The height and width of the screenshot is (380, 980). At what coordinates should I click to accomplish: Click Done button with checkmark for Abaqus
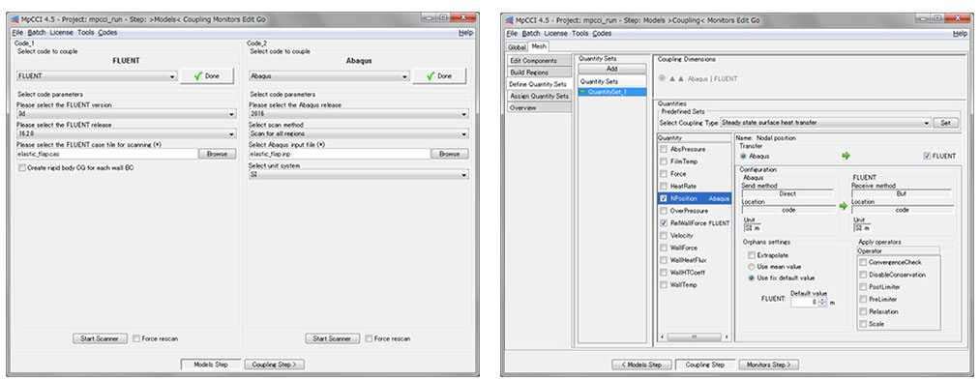pyautogui.click(x=439, y=76)
